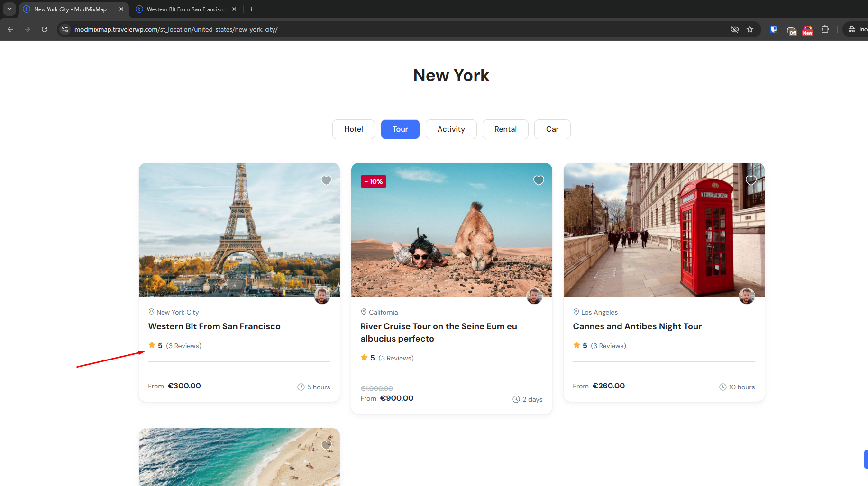
Task: Click the -10% discount badge
Action: (x=374, y=181)
